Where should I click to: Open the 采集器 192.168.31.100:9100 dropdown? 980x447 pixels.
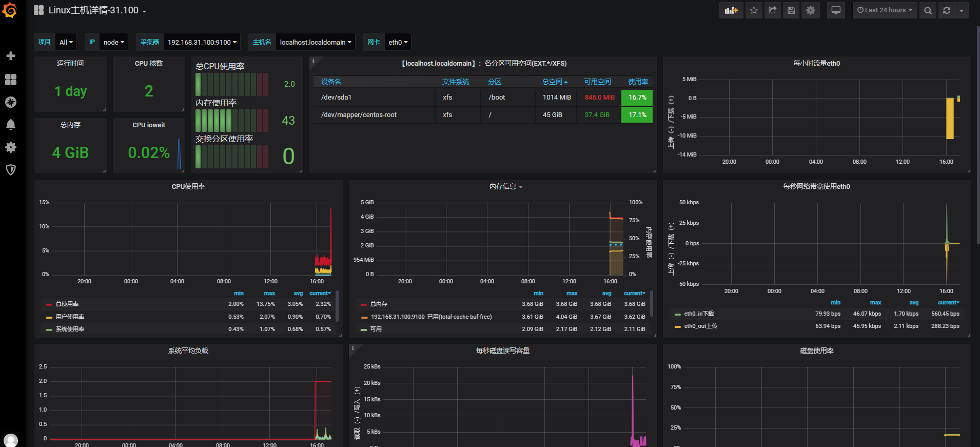(202, 42)
